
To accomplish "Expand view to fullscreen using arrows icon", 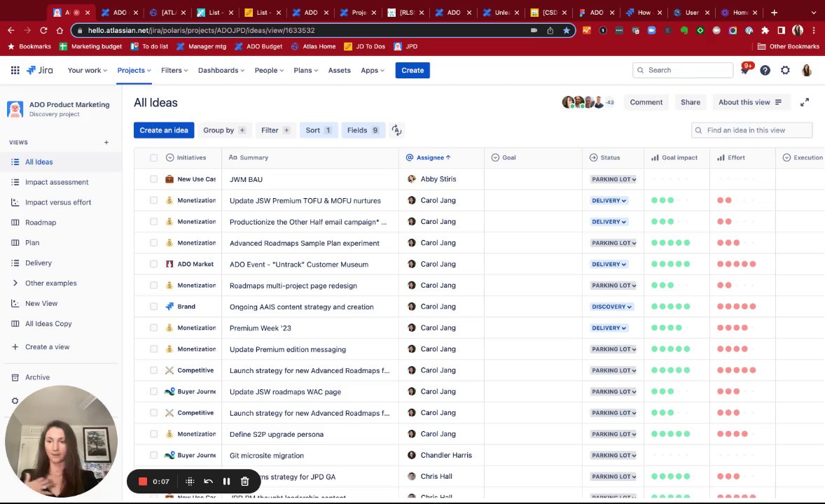I will [x=805, y=103].
